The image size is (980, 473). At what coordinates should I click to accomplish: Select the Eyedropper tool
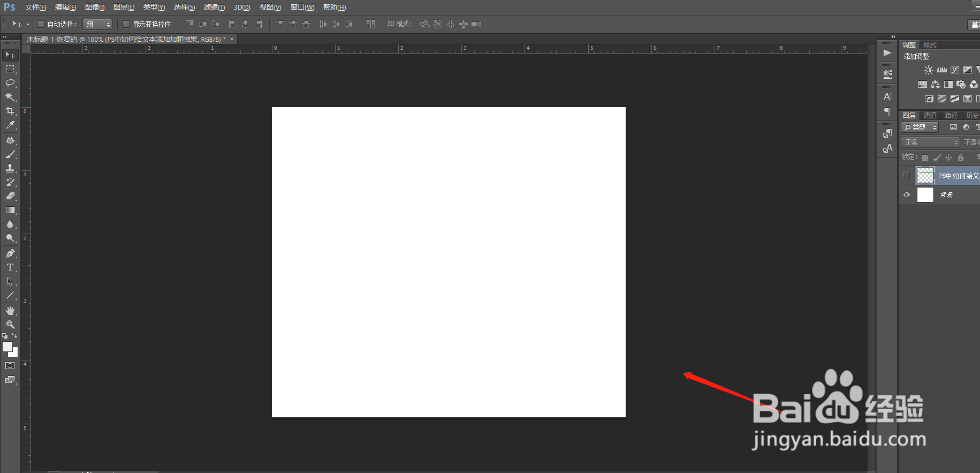tap(10, 125)
